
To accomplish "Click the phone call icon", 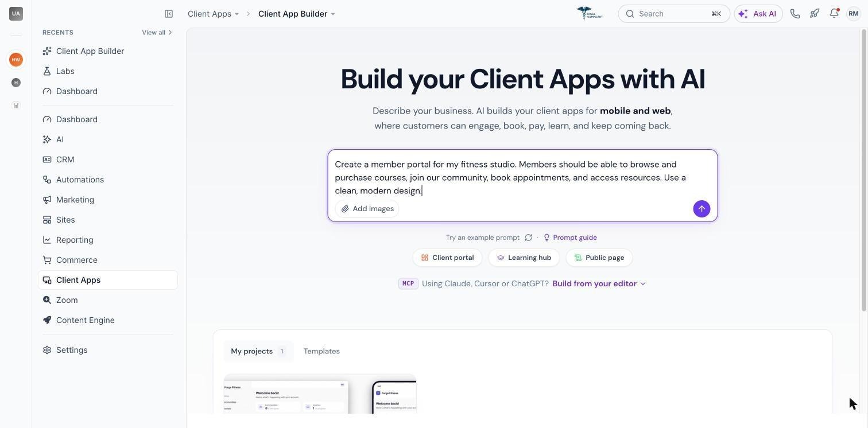I will [795, 14].
